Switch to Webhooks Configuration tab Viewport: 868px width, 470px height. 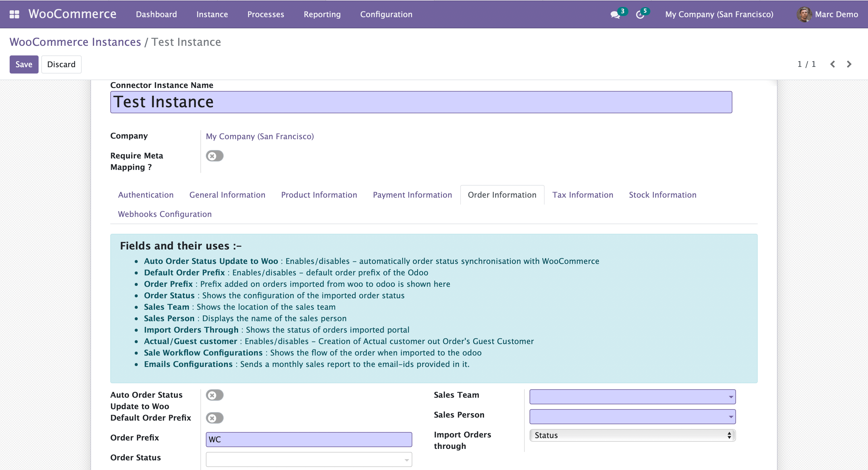(x=165, y=214)
